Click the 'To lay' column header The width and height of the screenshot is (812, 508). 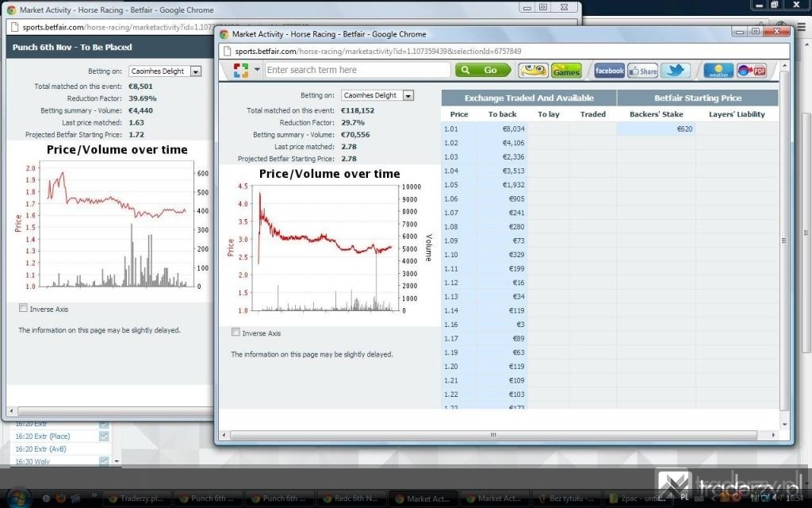click(x=549, y=114)
